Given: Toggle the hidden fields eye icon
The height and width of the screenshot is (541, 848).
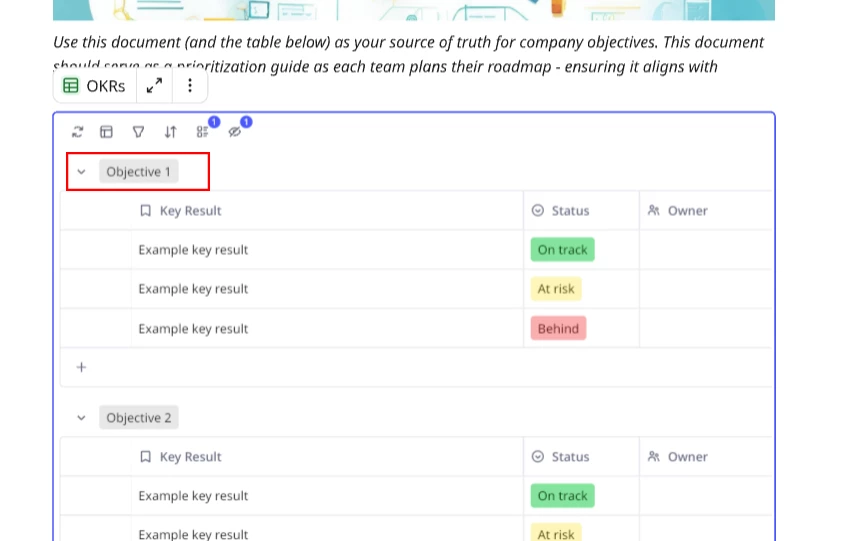Looking at the screenshot, I should tap(234, 131).
